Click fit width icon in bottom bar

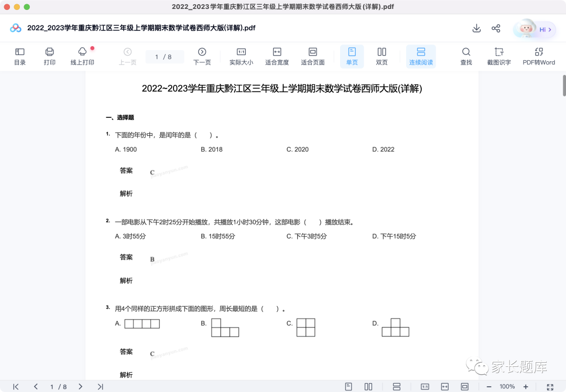[x=445, y=387]
